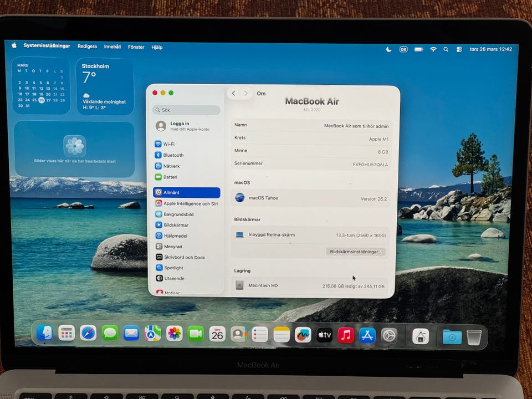Click the Serienummer value FVFGHU57Q6L4
The height and width of the screenshot is (399, 532).
[370, 165]
